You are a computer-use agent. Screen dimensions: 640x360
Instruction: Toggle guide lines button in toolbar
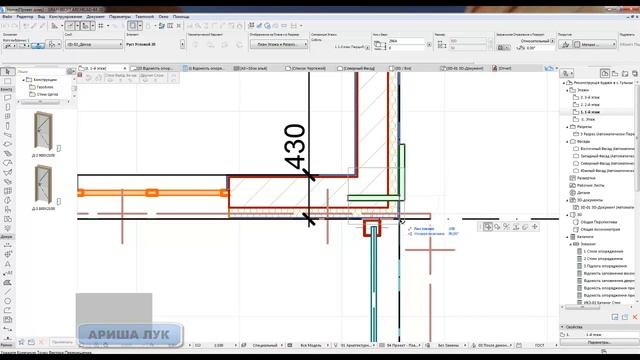[70, 26]
